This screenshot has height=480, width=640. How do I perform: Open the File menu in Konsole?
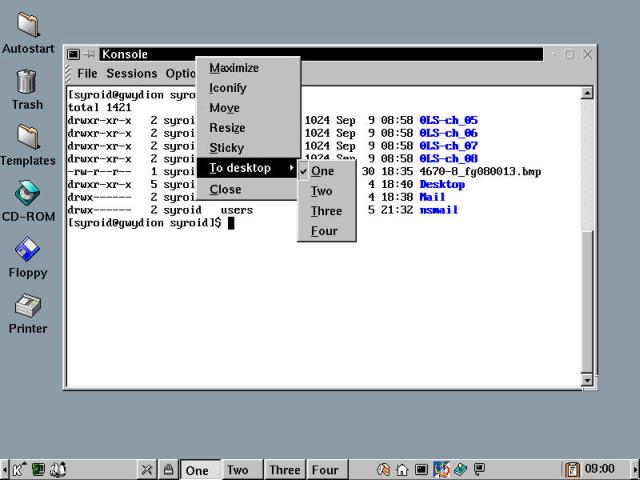[87, 73]
